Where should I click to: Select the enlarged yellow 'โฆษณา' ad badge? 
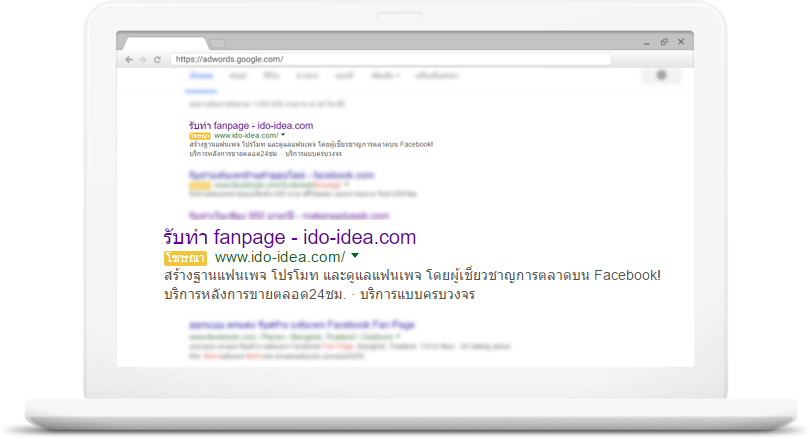pos(185,258)
